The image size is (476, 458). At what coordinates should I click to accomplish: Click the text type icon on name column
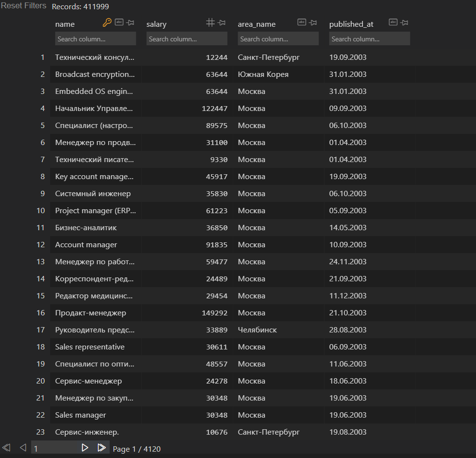[119, 22]
